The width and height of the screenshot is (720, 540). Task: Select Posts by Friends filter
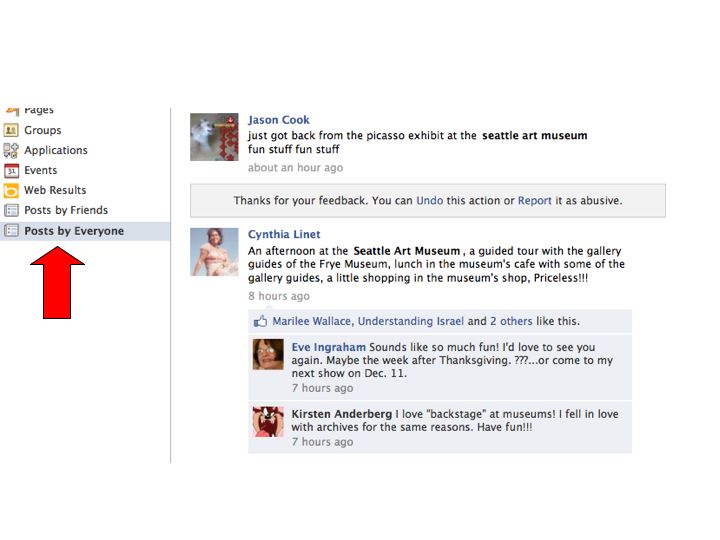coord(66,210)
